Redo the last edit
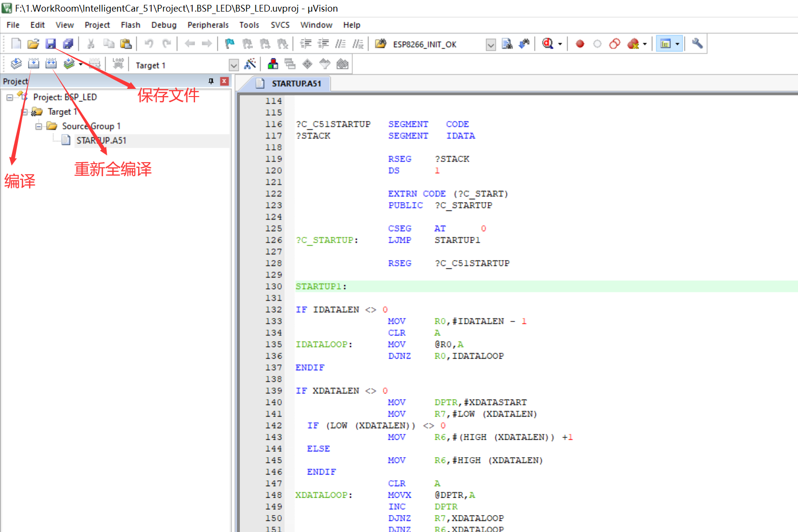Image resolution: width=798 pixels, height=532 pixels. coord(167,44)
